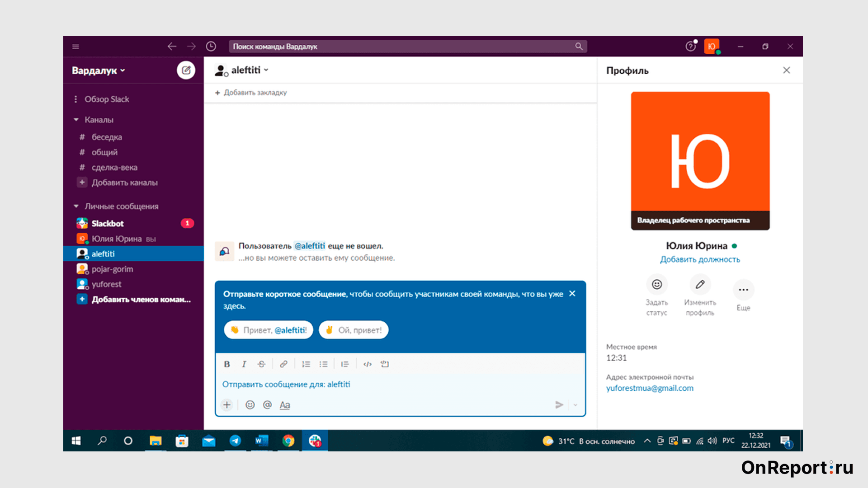
Task: Send the Привет, @aleftiti! quick reply
Action: [269, 330]
